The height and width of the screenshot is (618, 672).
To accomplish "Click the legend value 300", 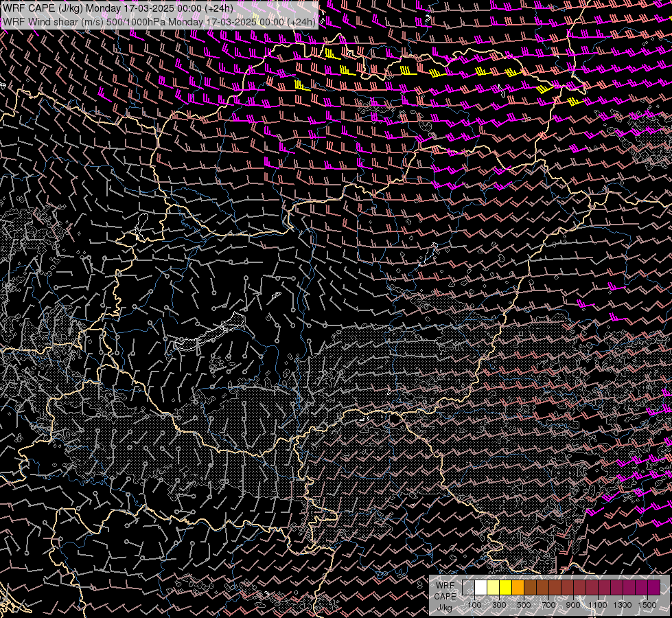I will [x=499, y=605].
